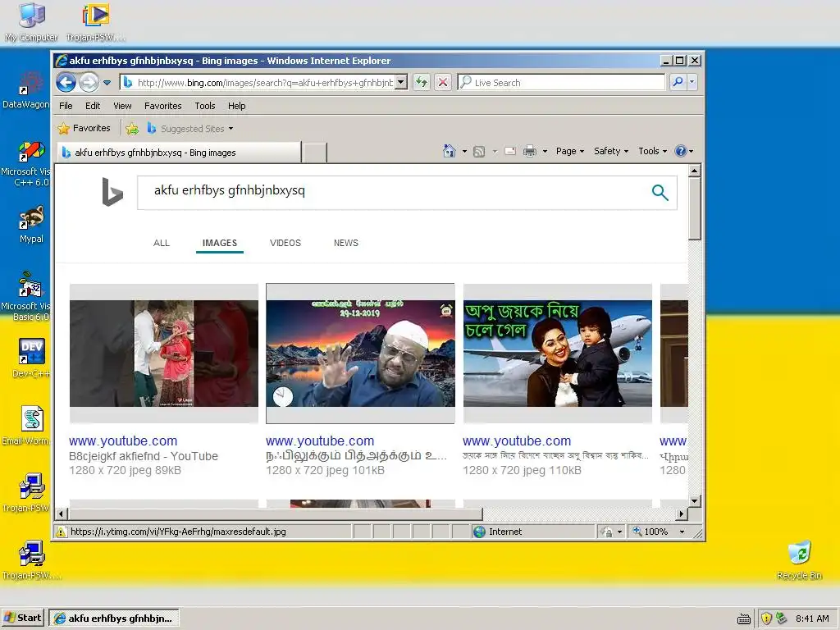Click the horizontal scrollbar left arrow
840x630 pixels.
pyautogui.click(x=61, y=514)
